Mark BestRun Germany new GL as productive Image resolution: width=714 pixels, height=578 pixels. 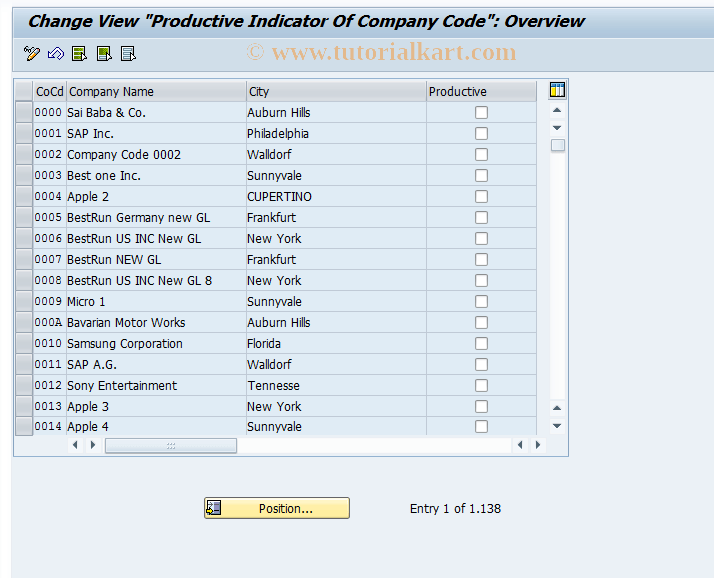tap(481, 217)
